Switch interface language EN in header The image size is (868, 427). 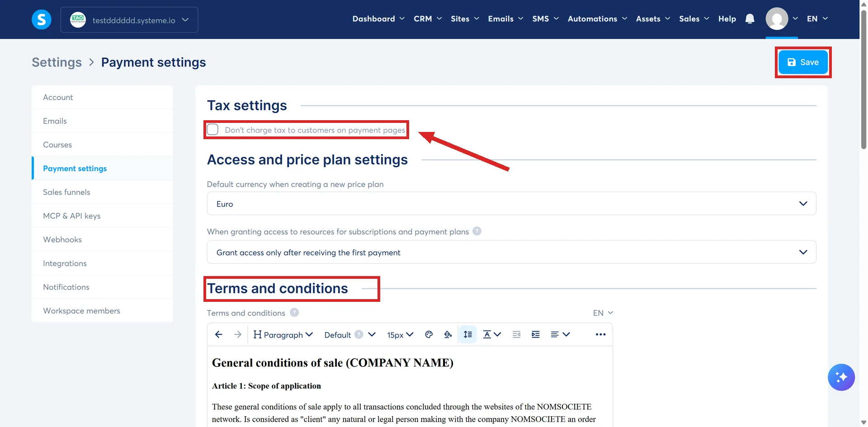pos(817,19)
